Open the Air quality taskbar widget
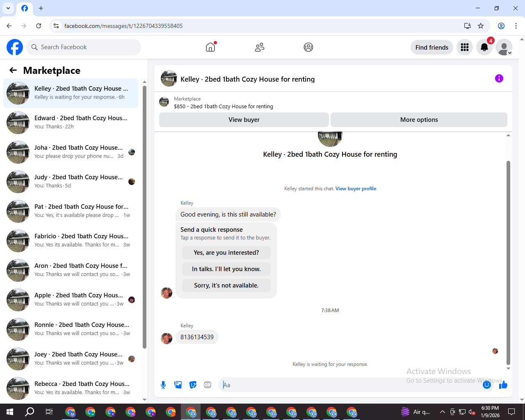Image resolution: width=525 pixels, height=420 pixels. pos(415,412)
